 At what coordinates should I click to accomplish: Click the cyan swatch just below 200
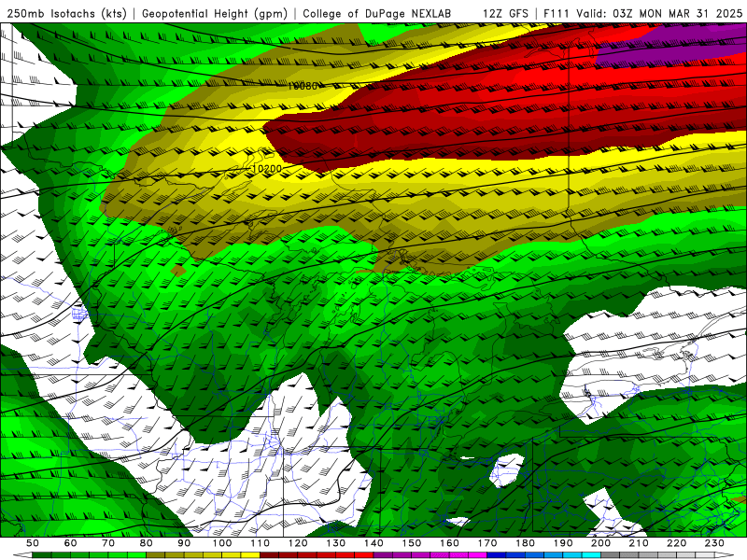[591, 554]
